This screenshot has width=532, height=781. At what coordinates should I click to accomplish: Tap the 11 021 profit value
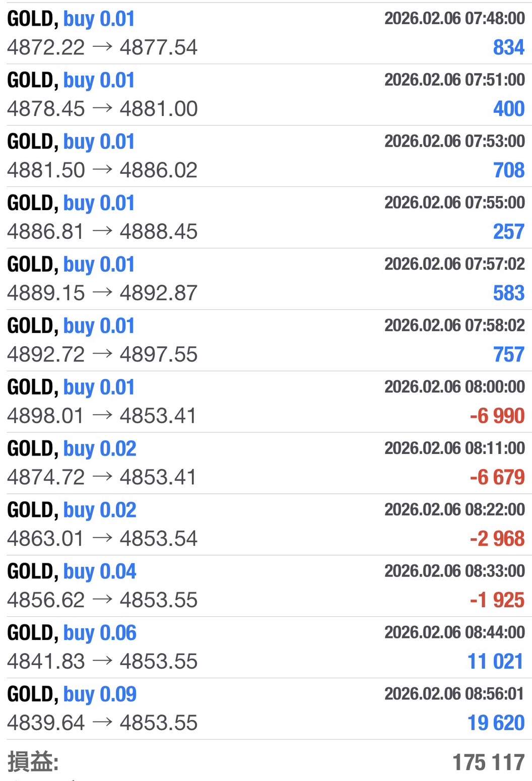tap(496, 662)
